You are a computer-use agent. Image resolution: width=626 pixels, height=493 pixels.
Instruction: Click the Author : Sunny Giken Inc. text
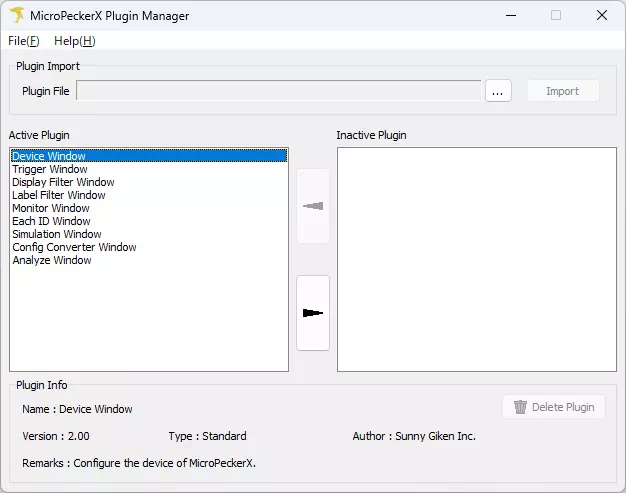point(414,436)
